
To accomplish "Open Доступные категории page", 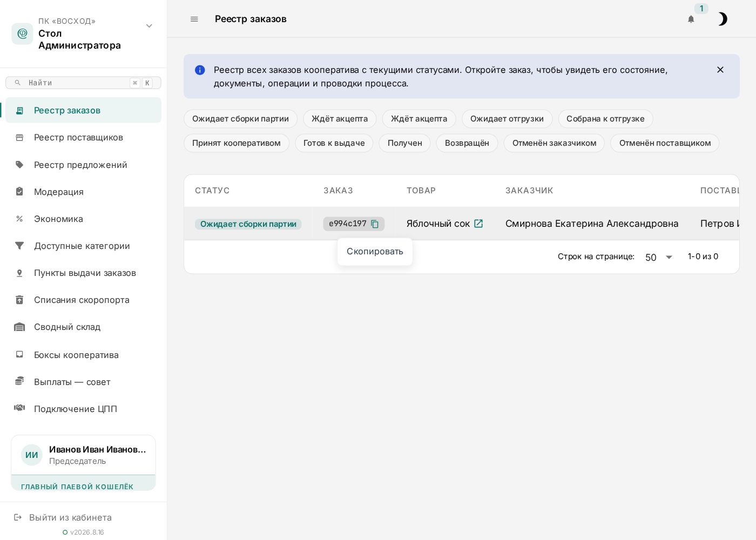I will [83, 246].
